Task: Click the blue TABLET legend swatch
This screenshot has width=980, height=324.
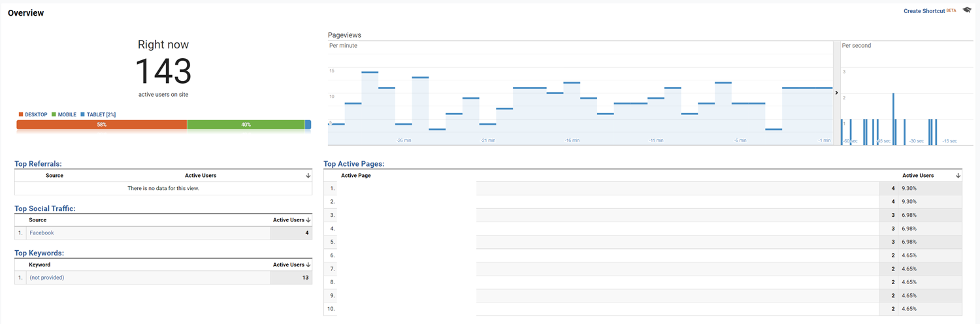Action: pyautogui.click(x=82, y=114)
